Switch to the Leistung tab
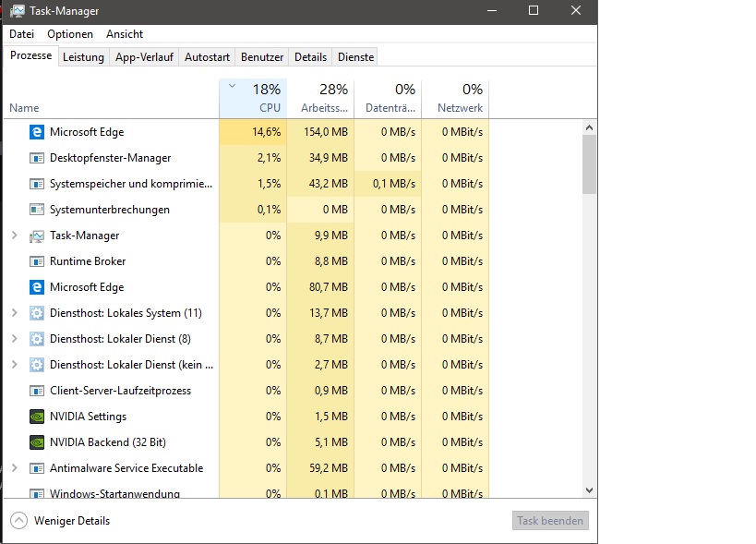 [x=83, y=57]
